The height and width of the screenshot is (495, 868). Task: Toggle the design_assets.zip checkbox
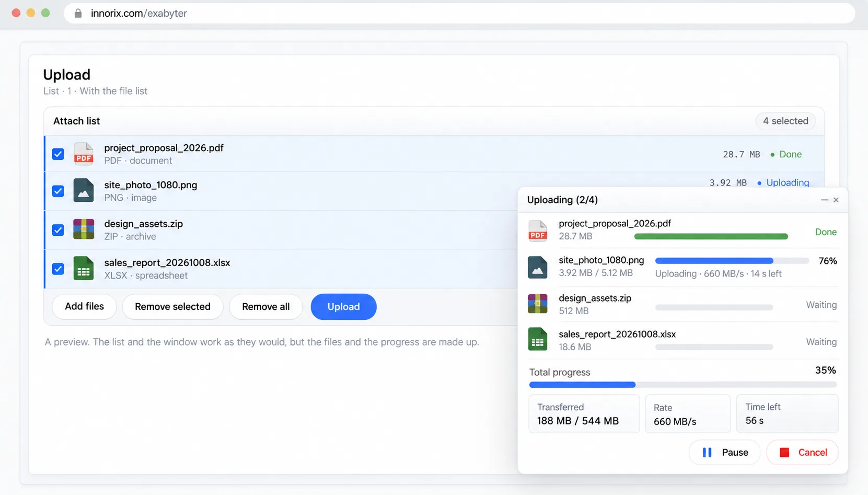point(58,230)
